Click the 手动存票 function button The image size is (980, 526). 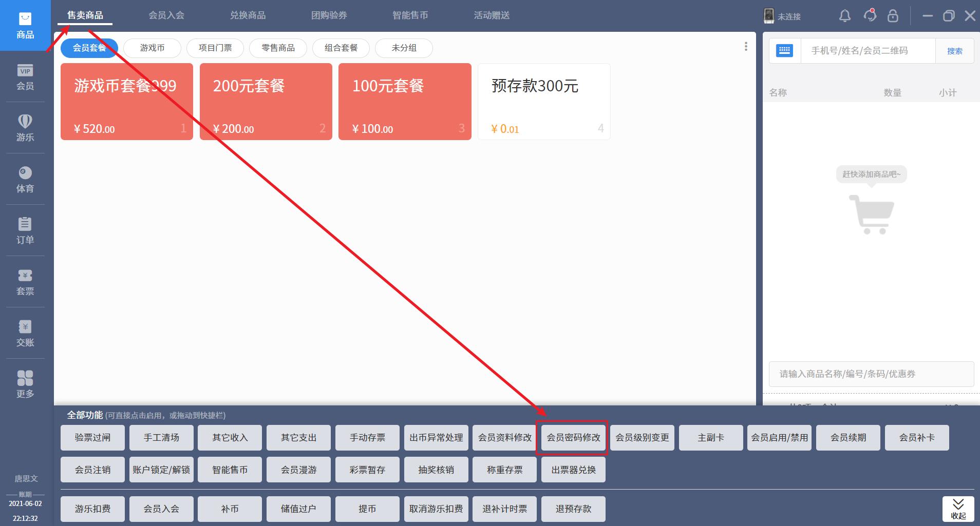tap(367, 438)
